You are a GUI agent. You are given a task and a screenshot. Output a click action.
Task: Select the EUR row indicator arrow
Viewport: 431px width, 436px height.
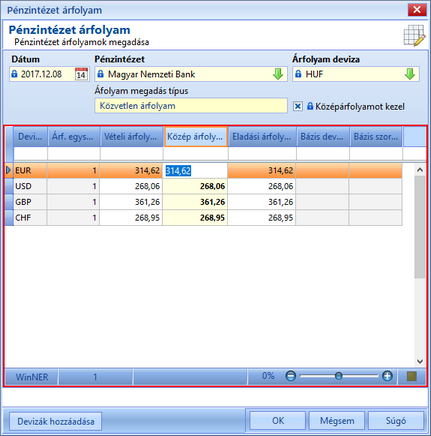pyautogui.click(x=9, y=171)
